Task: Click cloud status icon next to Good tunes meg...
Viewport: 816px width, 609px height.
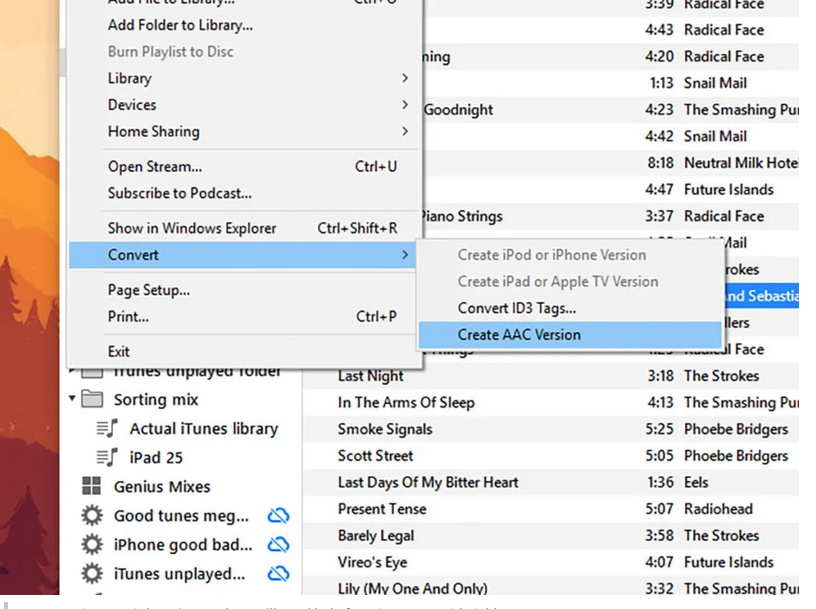Action: (278, 516)
